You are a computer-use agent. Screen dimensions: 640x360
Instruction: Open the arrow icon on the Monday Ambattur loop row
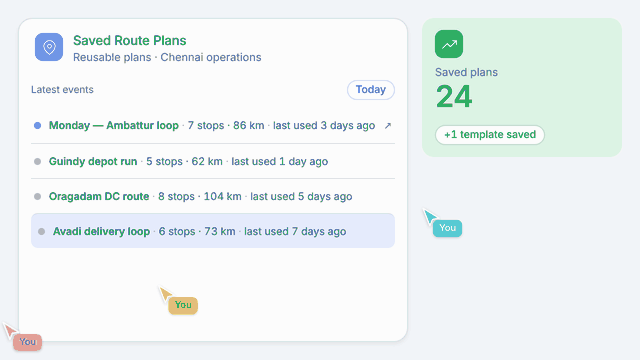point(388,126)
